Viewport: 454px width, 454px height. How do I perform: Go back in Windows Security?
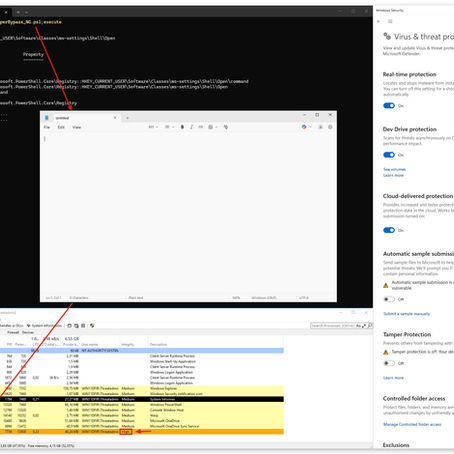click(378, 21)
